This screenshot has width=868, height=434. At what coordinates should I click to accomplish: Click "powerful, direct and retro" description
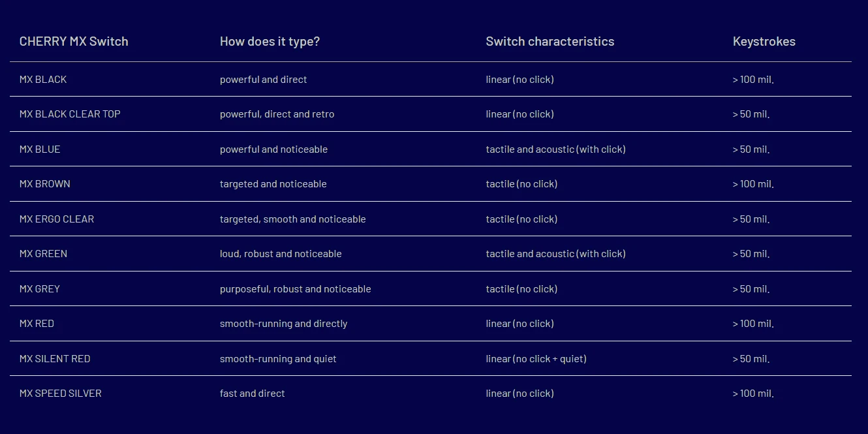tap(277, 114)
